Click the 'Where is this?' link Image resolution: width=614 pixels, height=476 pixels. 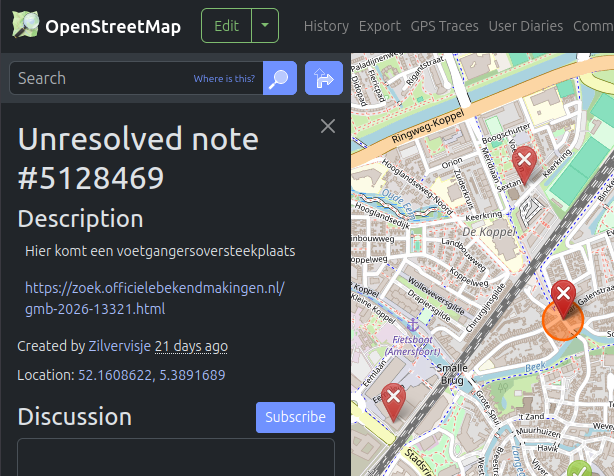[x=225, y=78]
